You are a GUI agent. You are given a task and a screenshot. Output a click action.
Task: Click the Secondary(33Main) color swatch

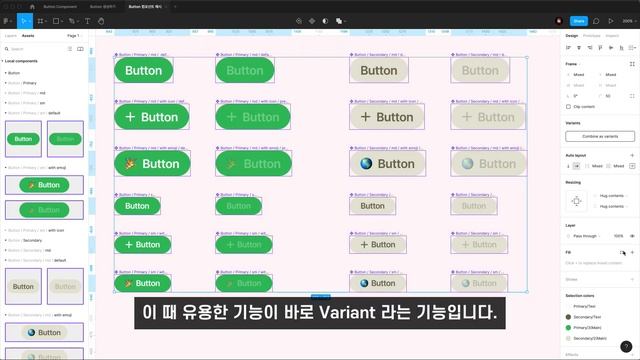[x=568, y=338]
